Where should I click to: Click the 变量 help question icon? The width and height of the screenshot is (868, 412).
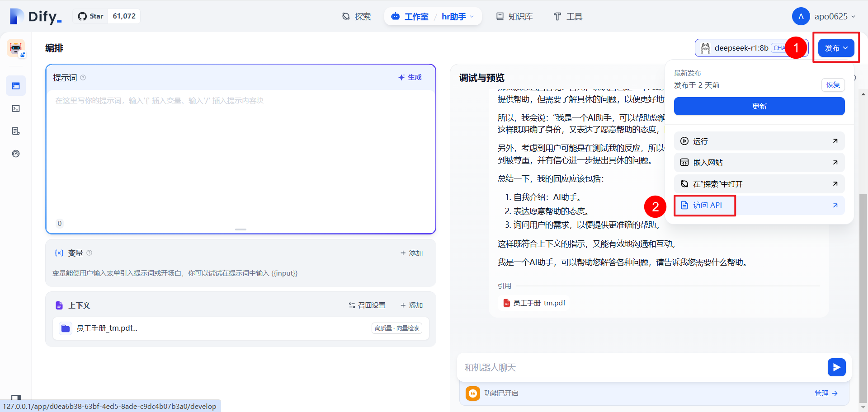click(89, 253)
